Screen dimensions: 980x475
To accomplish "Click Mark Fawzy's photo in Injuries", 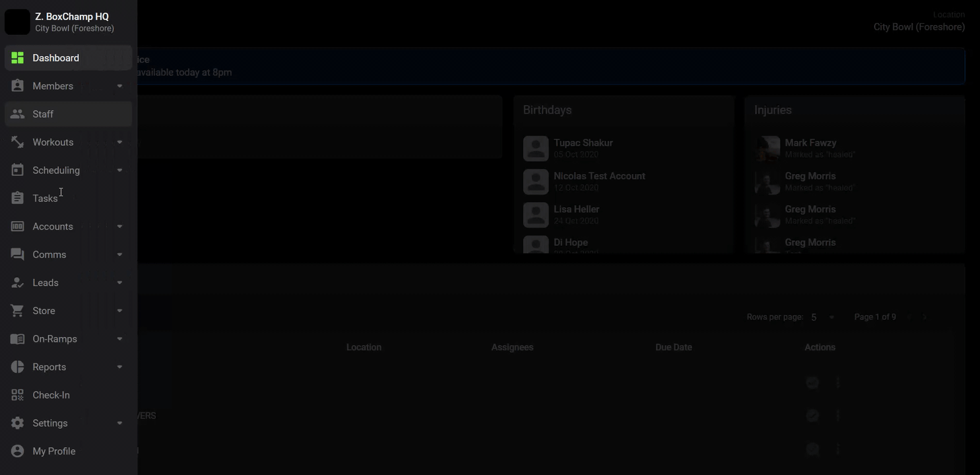I will pyautogui.click(x=768, y=148).
